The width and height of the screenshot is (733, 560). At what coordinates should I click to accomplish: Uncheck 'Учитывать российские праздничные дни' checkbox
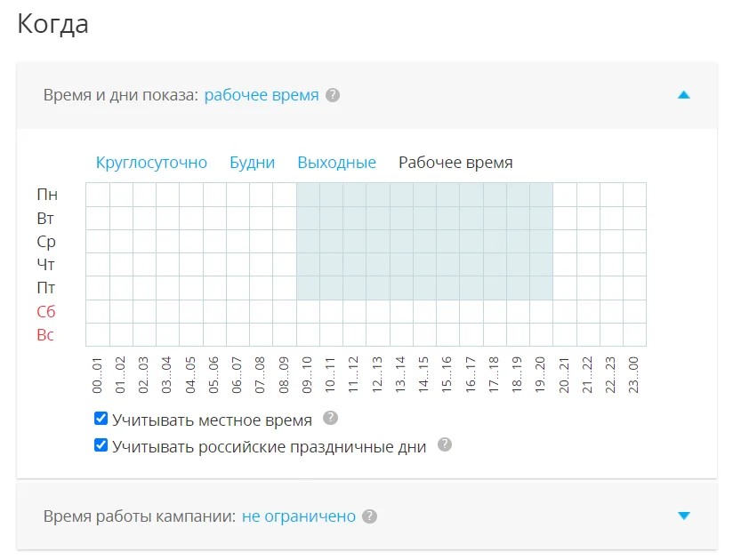[101, 445]
